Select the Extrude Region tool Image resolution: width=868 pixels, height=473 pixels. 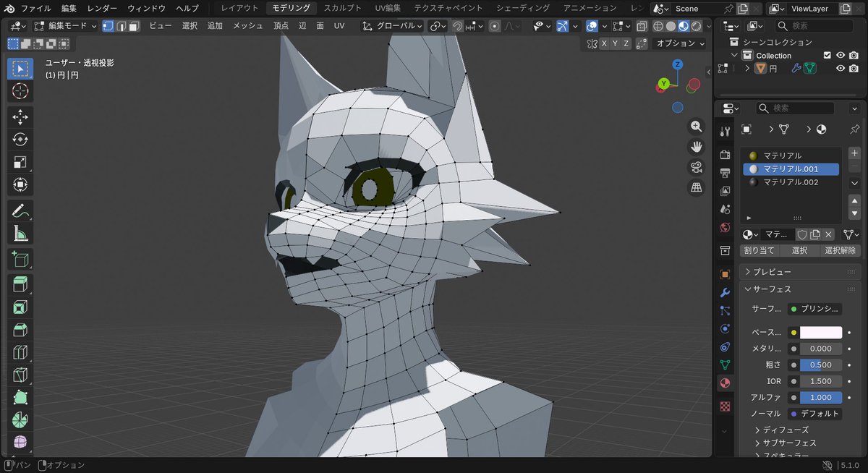pos(20,284)
